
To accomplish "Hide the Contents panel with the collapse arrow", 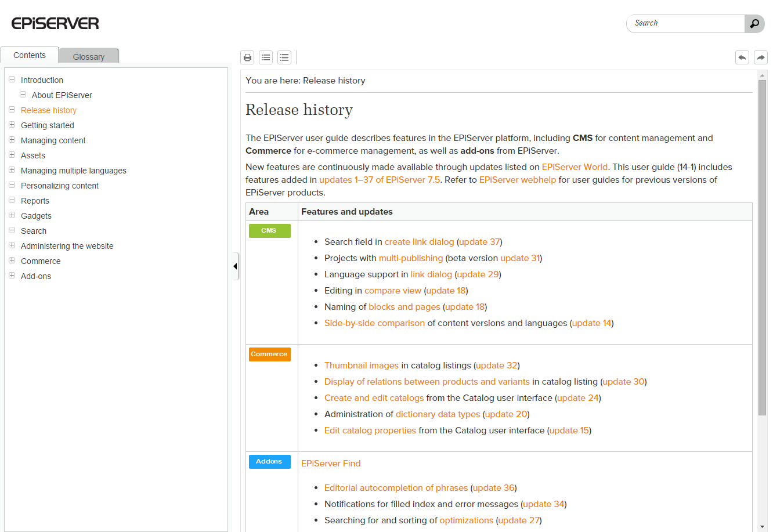I will [235, 266].
